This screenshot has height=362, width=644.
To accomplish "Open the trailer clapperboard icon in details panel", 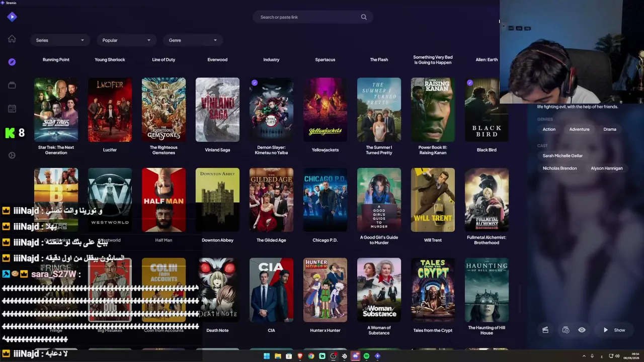I will pos(545,330).
